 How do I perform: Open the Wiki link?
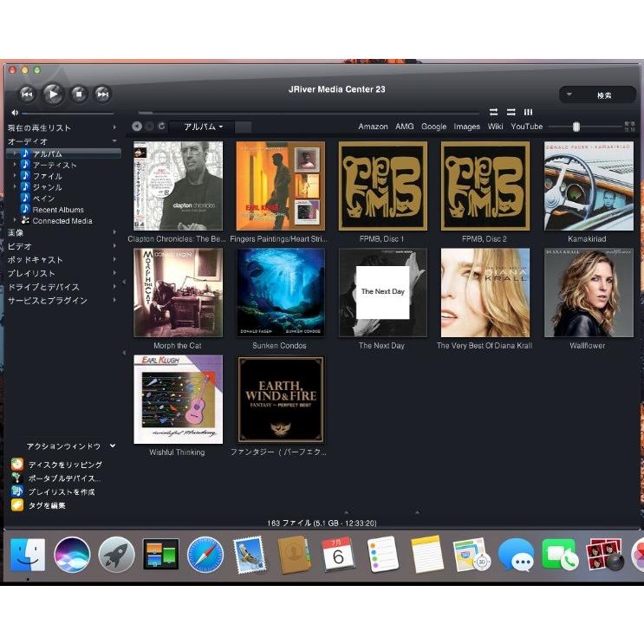495,127
